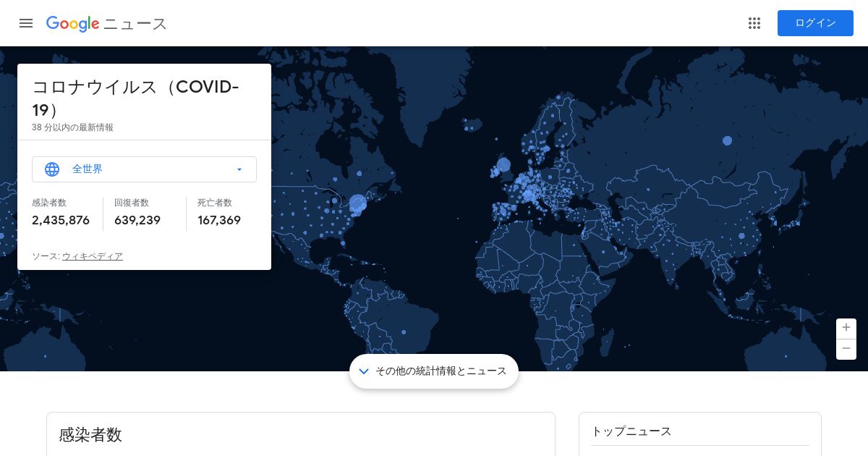Click the large bubble over New York
Viewport: 868px width, 456px height.
[x=358, y=204]
